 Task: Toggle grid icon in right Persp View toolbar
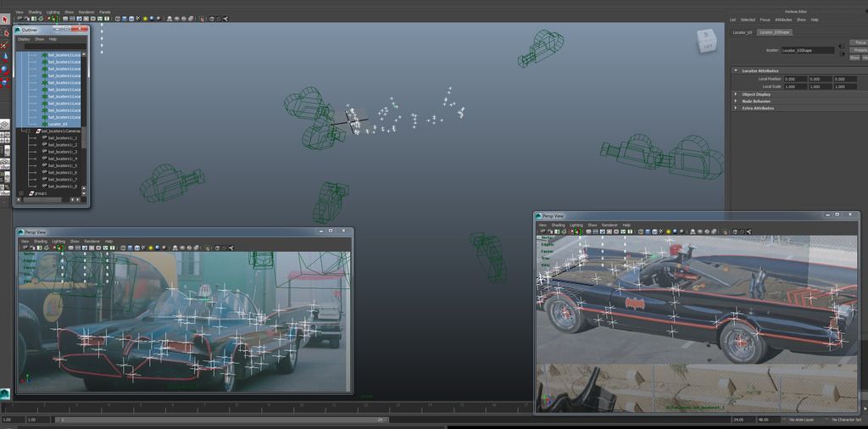point(588,232)
